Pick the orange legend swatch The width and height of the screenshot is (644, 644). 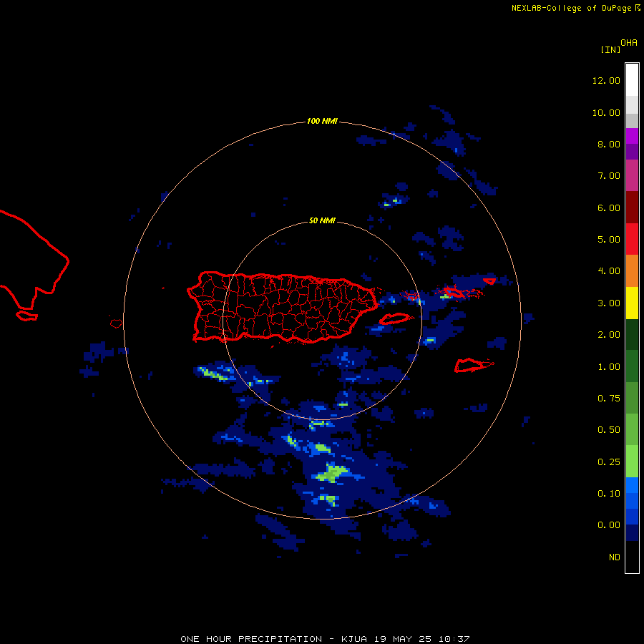632,271
